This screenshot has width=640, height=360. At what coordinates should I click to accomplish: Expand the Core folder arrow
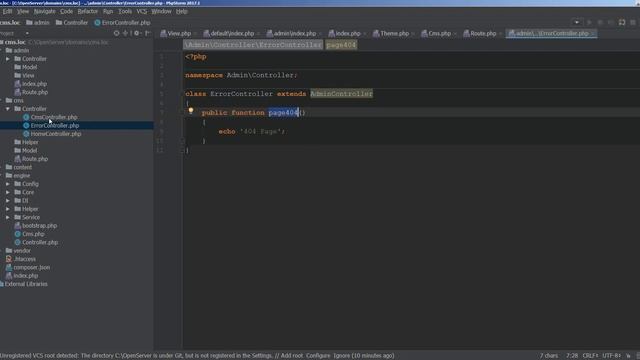[x=8, y=192]
